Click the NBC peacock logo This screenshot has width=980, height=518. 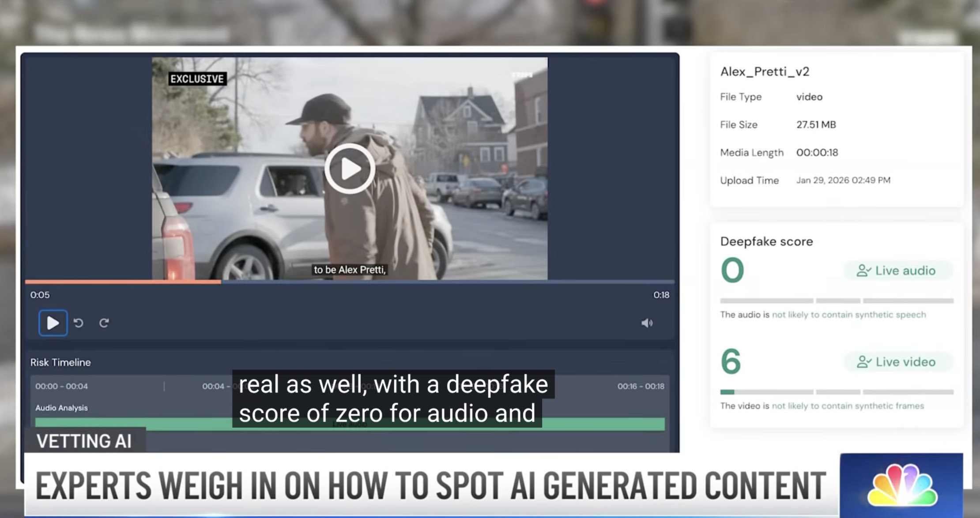[x=902, y=485]
